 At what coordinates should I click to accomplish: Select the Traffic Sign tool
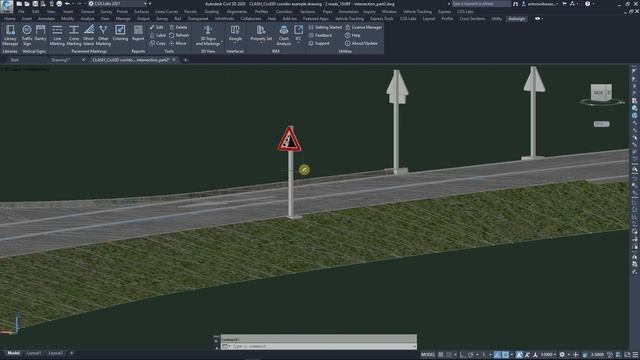[27, 35]
